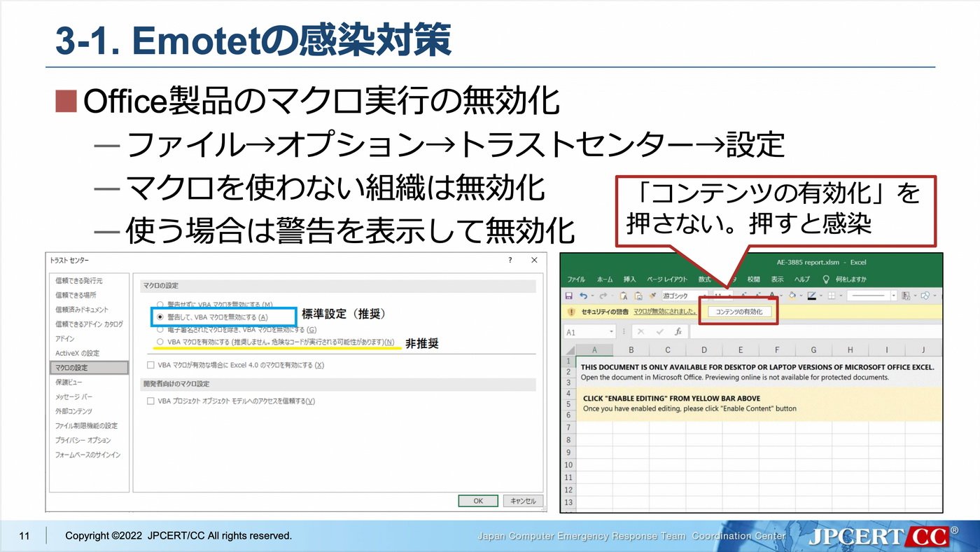
Task: Toggle the trust VBA project object model checkbox
Action: pos(150,401)
